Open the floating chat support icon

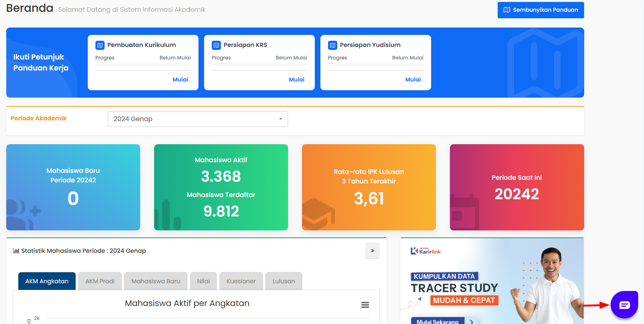624,305
